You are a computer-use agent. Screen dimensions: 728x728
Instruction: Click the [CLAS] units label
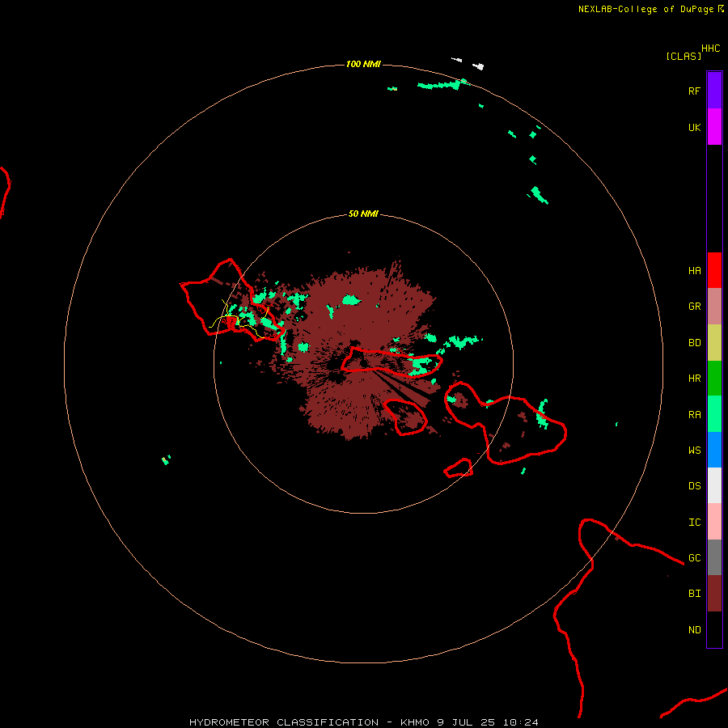[684, 56]
